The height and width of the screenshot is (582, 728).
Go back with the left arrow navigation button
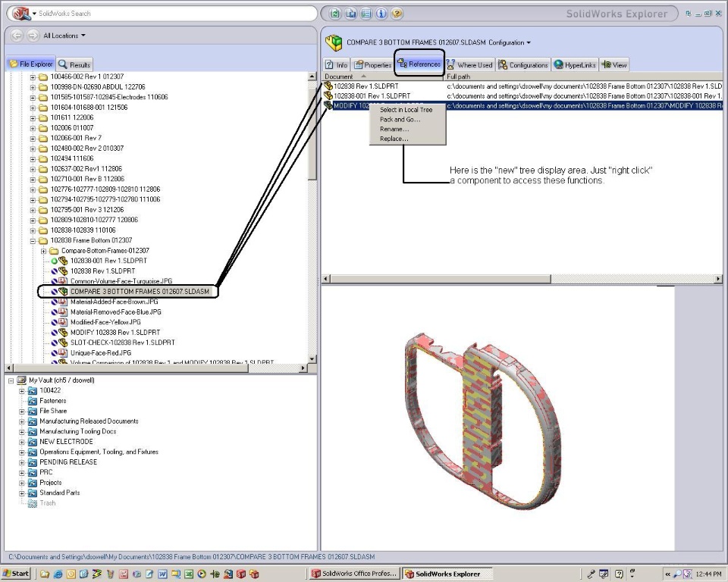[x=17, y=36]
